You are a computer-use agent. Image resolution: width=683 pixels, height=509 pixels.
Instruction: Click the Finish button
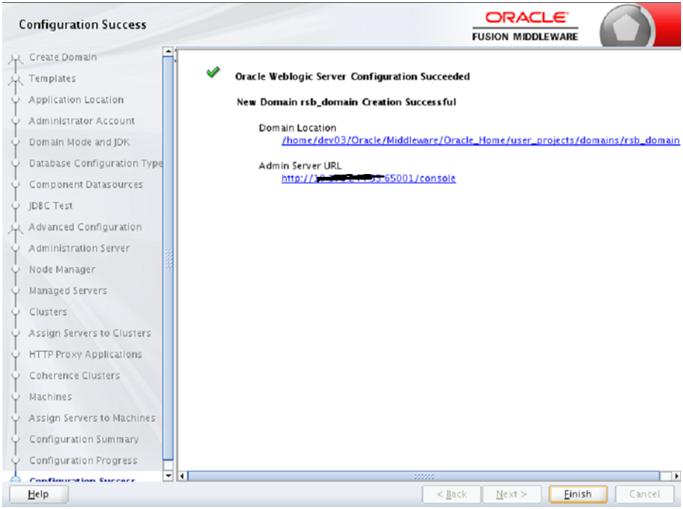point(578,494)
